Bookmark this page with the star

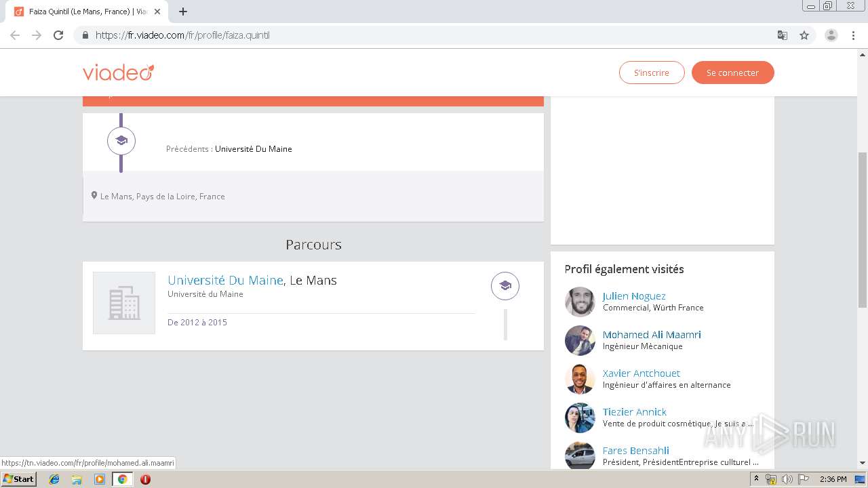click(804, 35)
